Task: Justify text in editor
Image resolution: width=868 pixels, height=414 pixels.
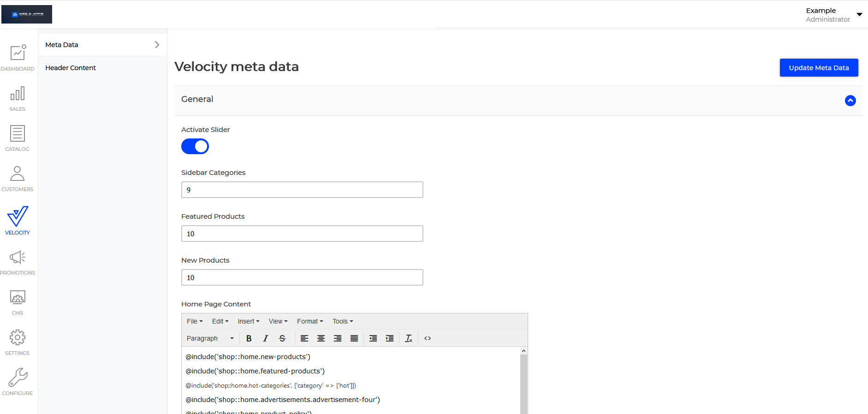Action: [354, 338]
